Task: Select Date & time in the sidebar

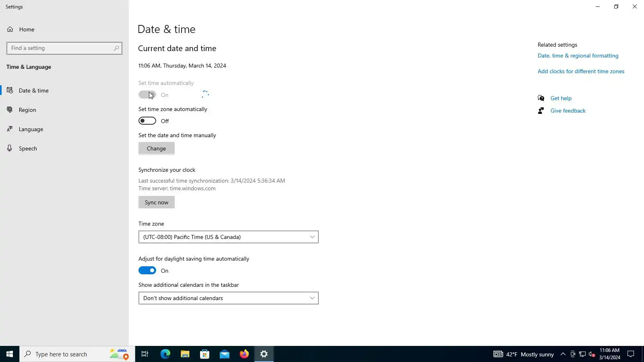Action: point(64,90)
